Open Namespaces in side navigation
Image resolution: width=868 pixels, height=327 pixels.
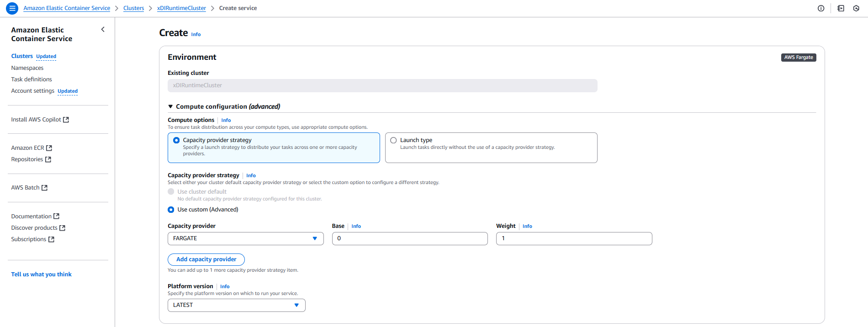27,68
